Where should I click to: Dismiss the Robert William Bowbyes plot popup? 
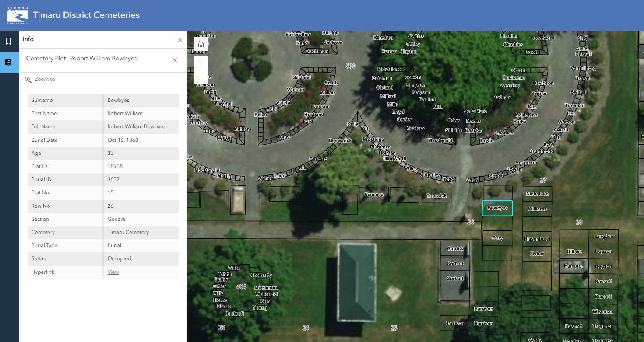tap(175, 60)
